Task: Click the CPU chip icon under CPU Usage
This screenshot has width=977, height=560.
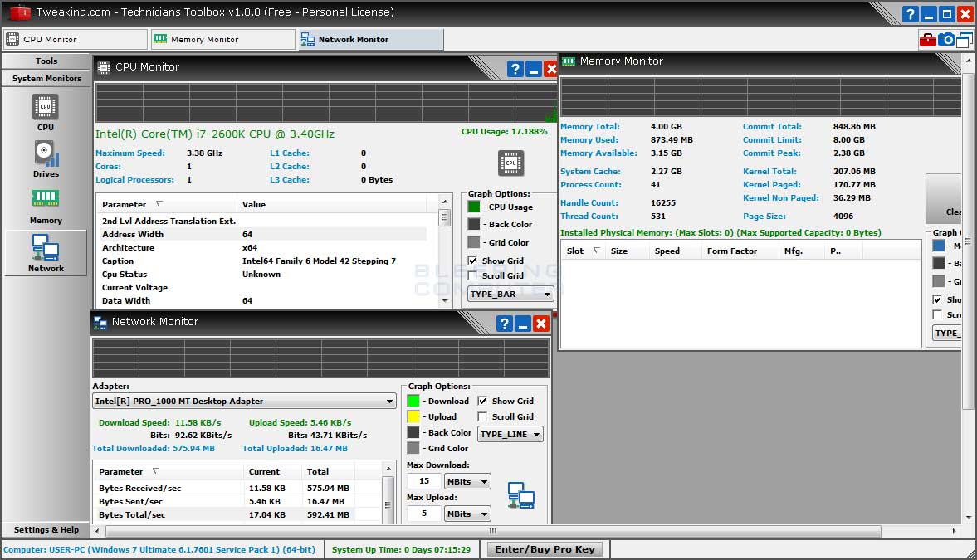Action: [511, 163]
